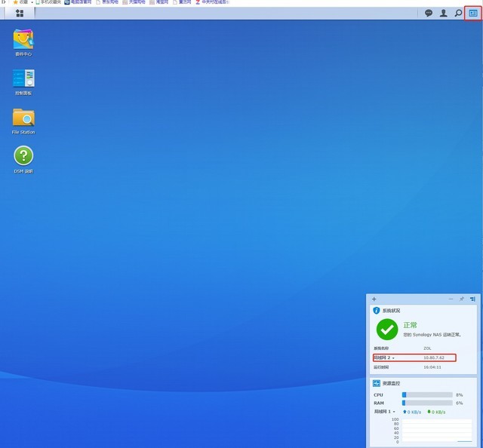Click the widget panel dock icon at top-right
The height and width of the screenshot is (448, 483).
coord(472,299)
